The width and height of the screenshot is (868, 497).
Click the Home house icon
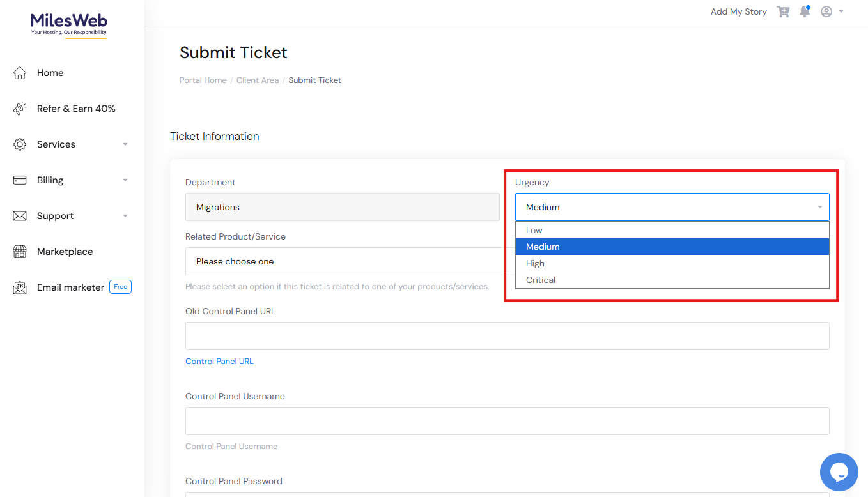[x=20, y=73]
